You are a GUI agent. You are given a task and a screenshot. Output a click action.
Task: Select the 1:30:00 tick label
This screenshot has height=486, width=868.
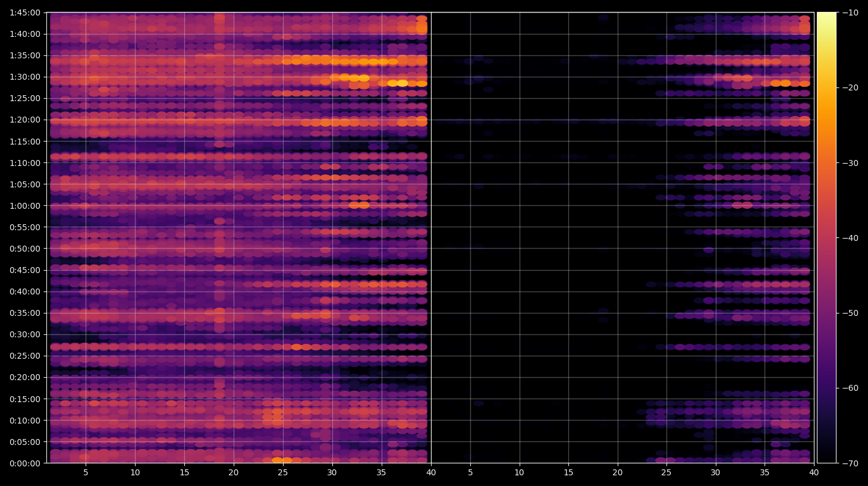25,77
